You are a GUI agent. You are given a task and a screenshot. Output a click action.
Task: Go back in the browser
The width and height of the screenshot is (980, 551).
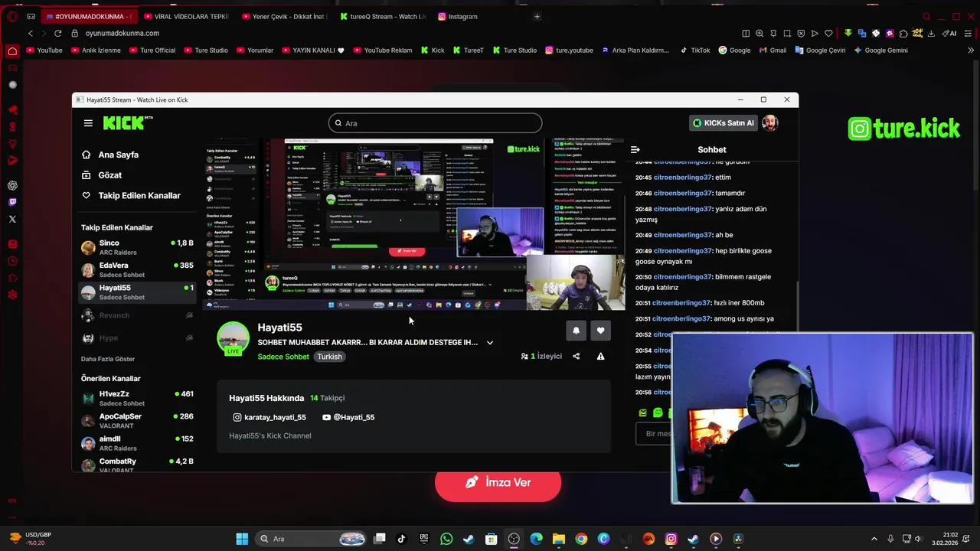click(31, 33)
